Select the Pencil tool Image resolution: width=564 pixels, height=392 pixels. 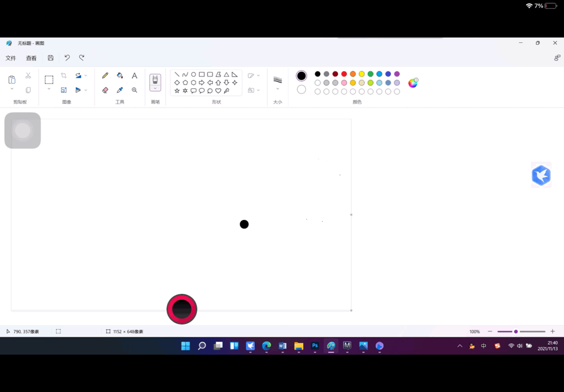pyautogui.click(x=105, y=75)
